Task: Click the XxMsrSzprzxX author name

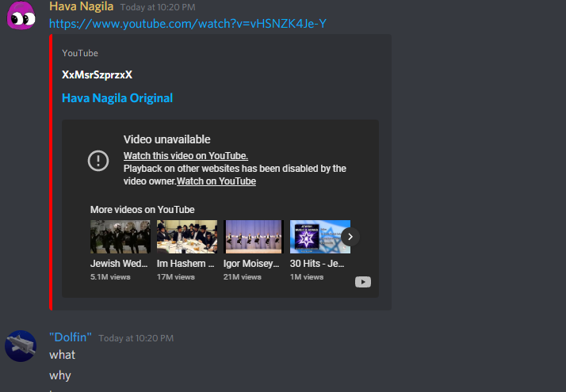Action: pos(97,74)
